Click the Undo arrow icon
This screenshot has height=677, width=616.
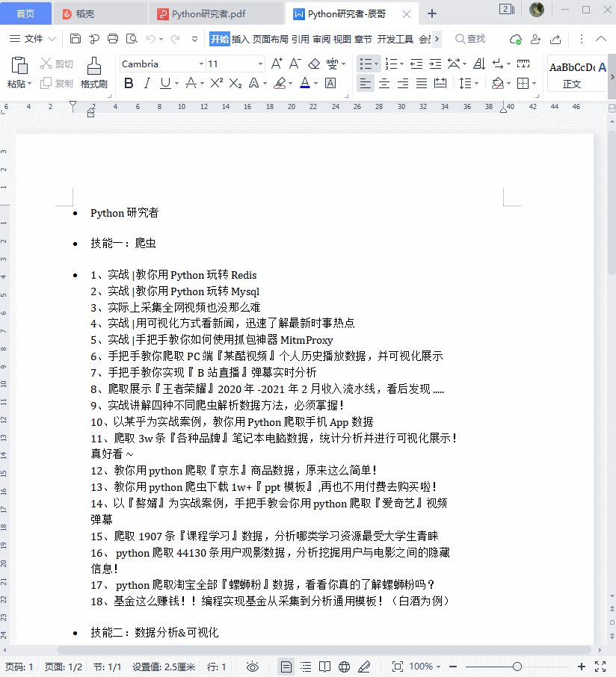[150, 39]
